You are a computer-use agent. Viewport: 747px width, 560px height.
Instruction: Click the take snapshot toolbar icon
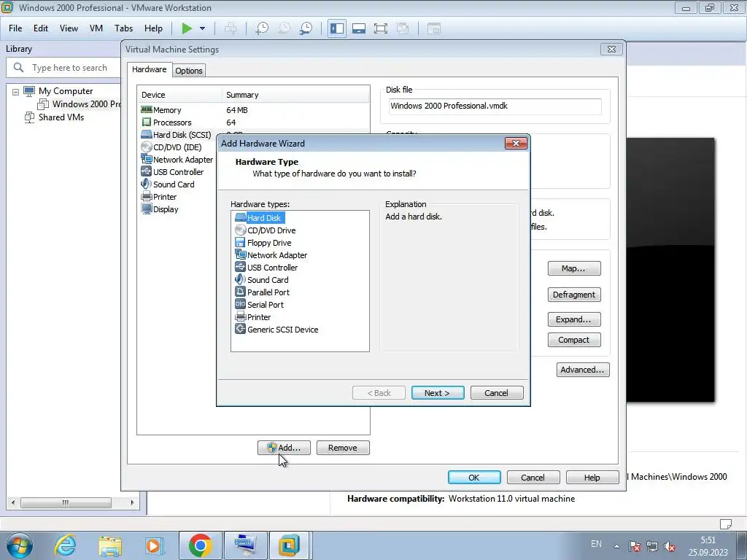(x=262, y=28)
